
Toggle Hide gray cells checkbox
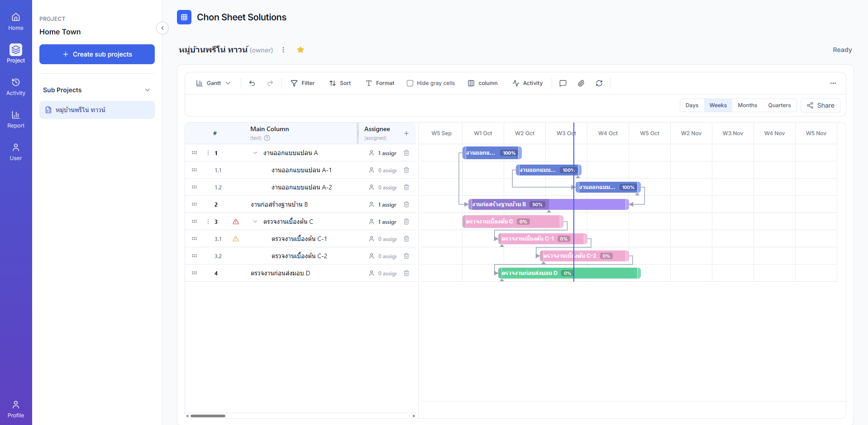click(x=410, y=83)
